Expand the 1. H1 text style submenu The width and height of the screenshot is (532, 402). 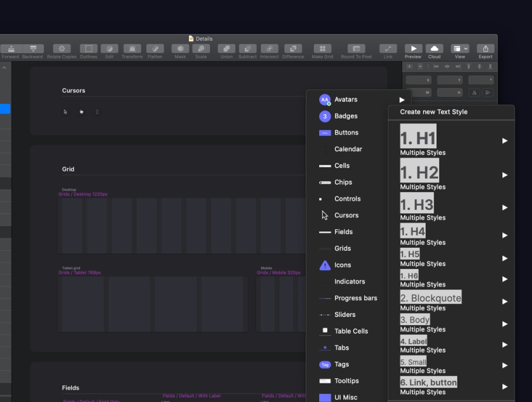(505, 141)
